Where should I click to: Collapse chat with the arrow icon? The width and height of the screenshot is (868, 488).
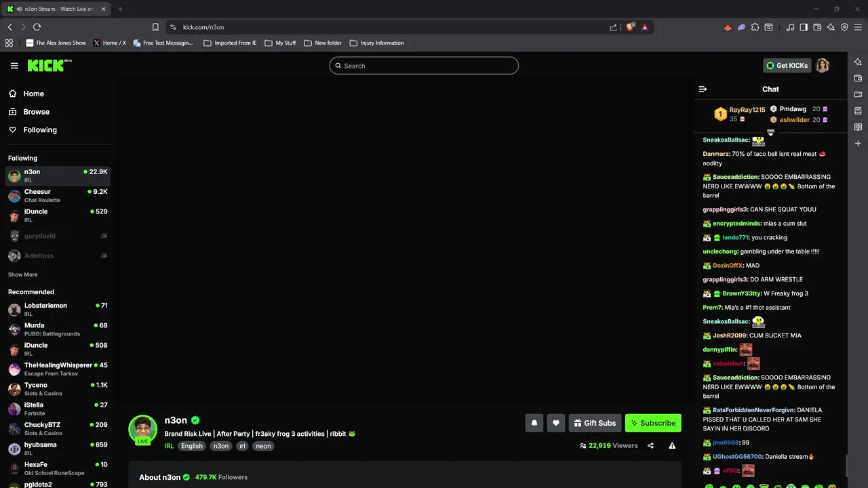pos(703,89)
